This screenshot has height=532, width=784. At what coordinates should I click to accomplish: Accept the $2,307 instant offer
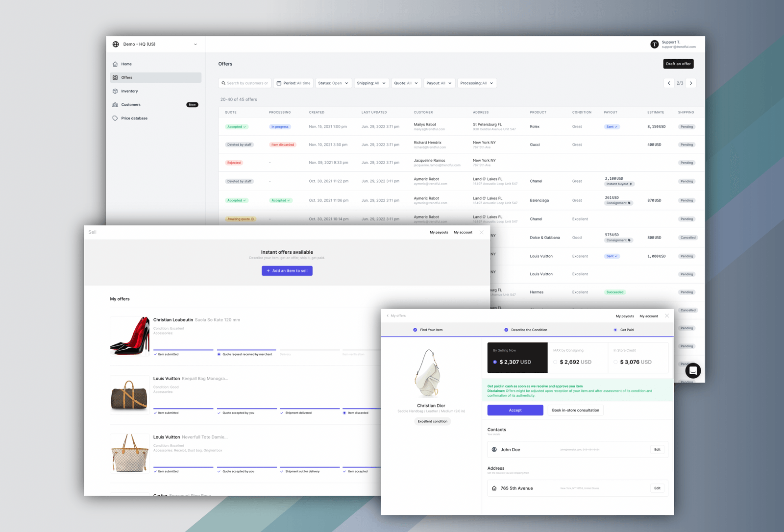coord(515,410)
